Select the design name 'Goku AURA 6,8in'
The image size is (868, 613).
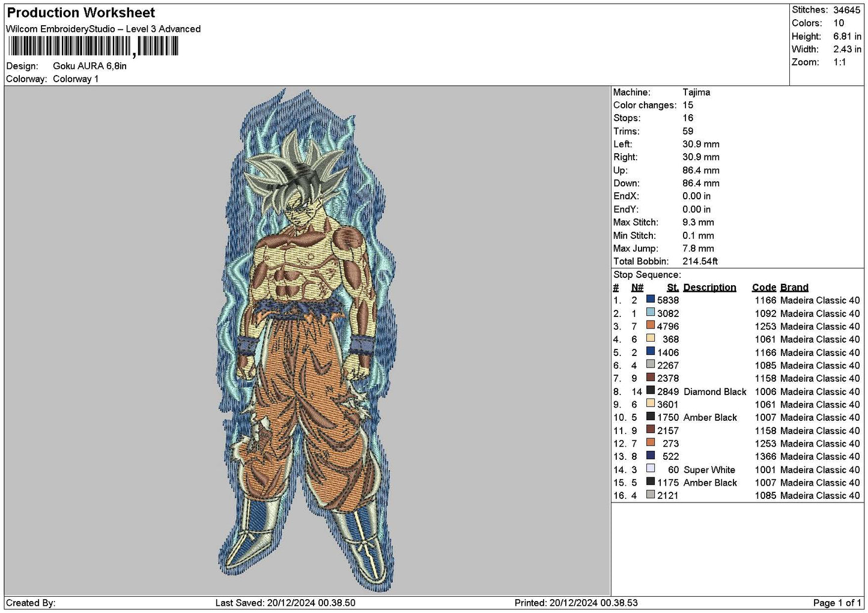(x=90, y=66)
